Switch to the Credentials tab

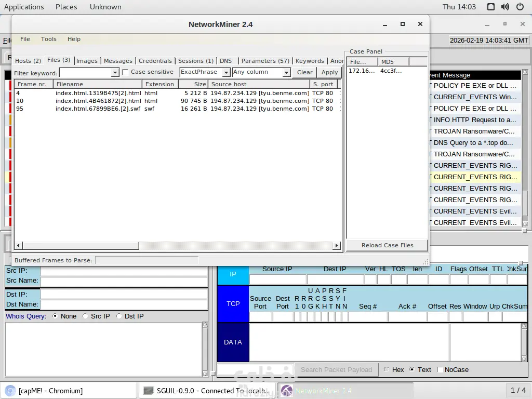tap(155, 61)
